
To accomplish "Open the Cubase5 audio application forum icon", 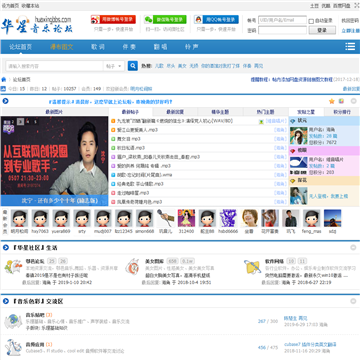I will coord(13,347).
